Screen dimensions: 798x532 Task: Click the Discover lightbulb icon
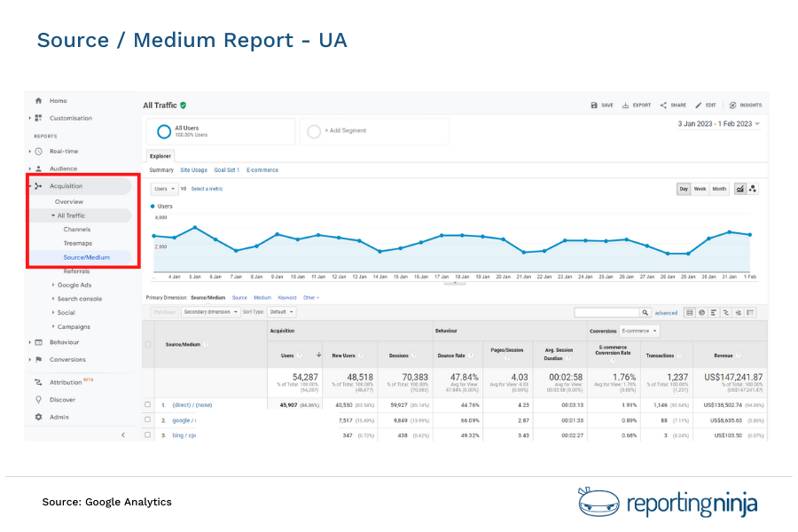pyautogui.click(x=38, y=400)
